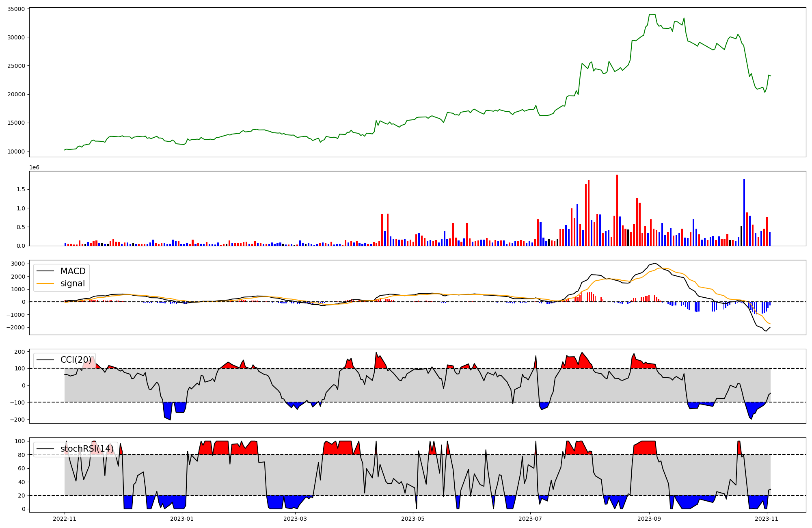Select the stochRSI(14) legend entry
The width and height of the screenshot is (812, 528).
87,449
